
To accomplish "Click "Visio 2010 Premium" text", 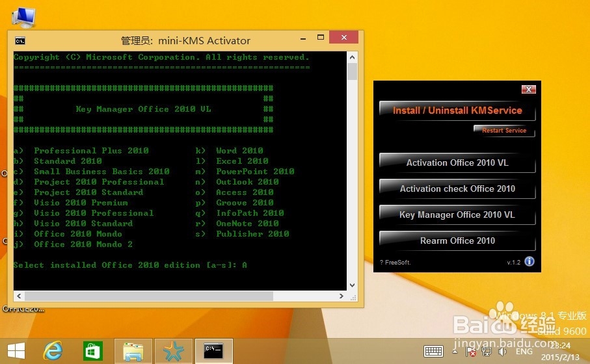I will pyautogui.click(x=81, y=203).
